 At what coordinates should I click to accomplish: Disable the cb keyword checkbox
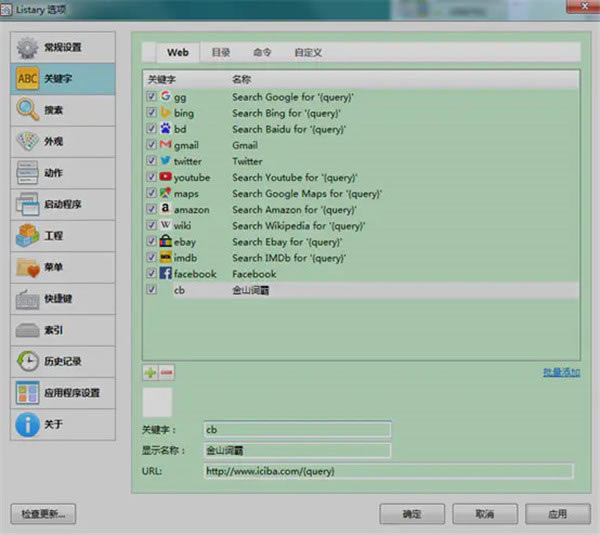pos(152,290)
